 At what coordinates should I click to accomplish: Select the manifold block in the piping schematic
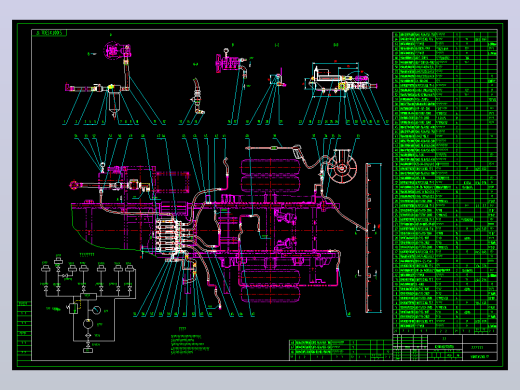pyautogui.click(x=88, y=296)
